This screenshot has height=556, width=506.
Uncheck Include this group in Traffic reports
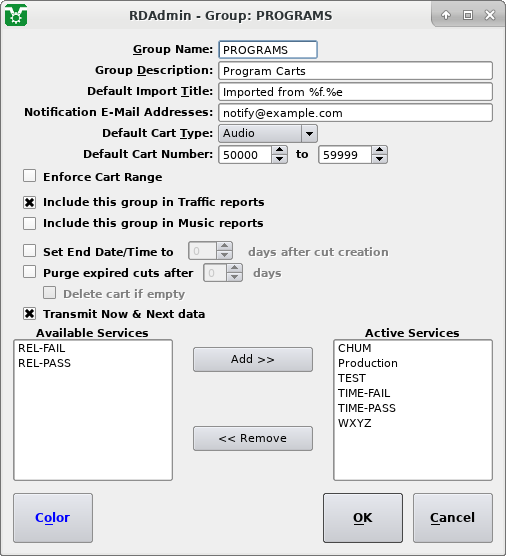click(x=29, y=202)
